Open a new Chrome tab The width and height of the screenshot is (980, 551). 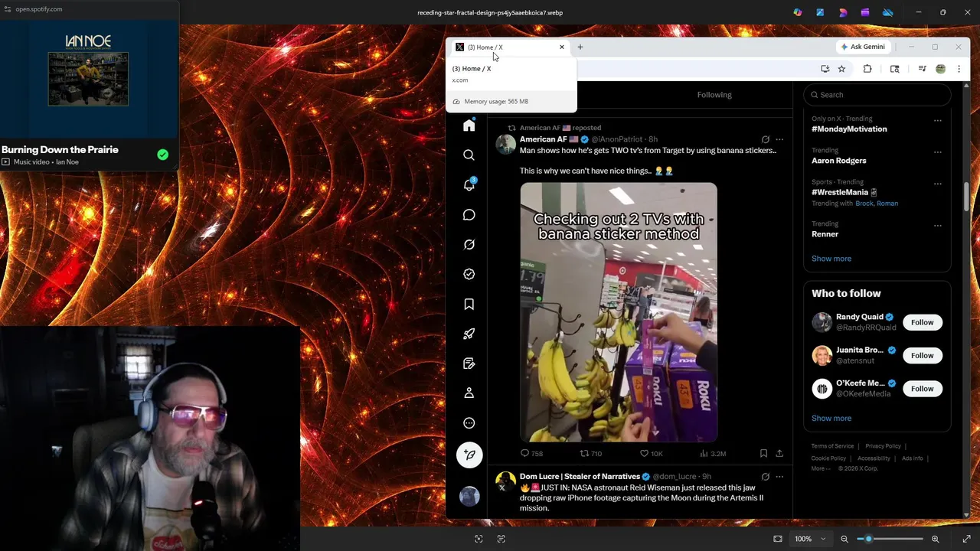click(580, 47)
